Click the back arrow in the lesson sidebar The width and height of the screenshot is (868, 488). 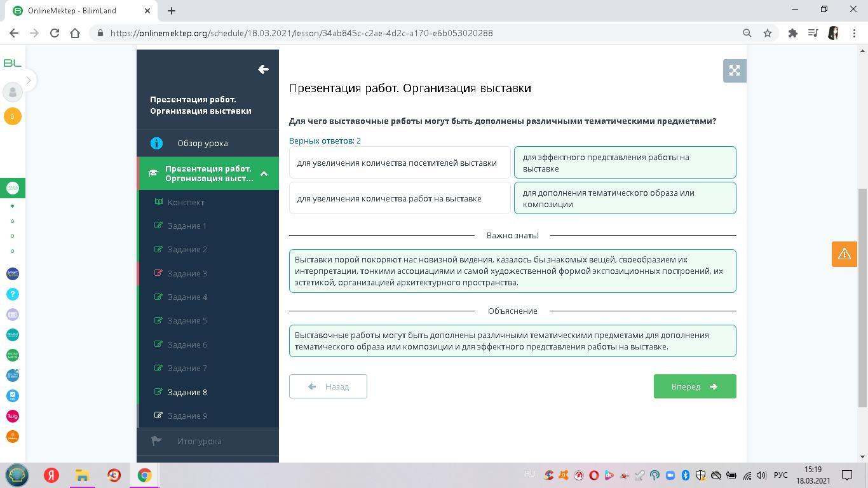click(263, 69)
